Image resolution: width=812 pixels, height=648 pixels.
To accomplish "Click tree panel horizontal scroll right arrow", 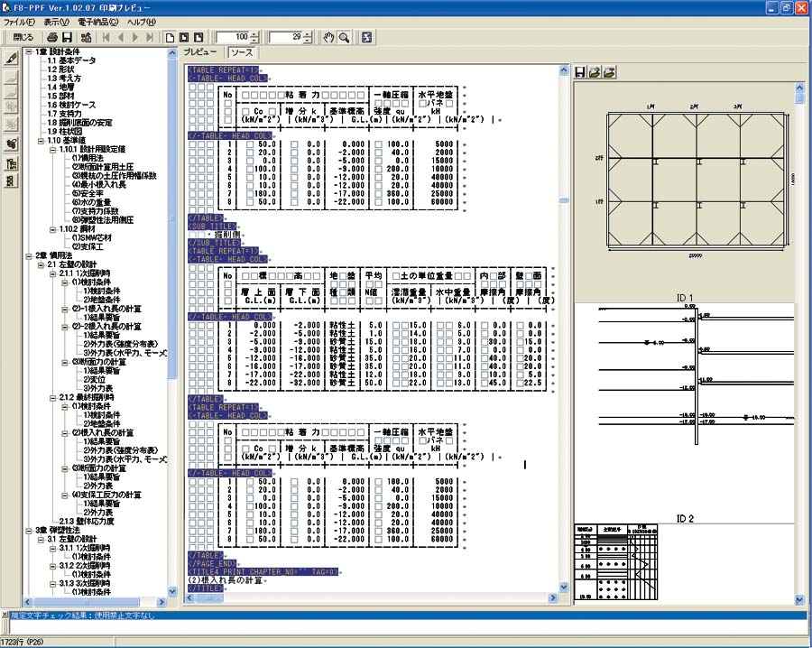I will point(161,602).
